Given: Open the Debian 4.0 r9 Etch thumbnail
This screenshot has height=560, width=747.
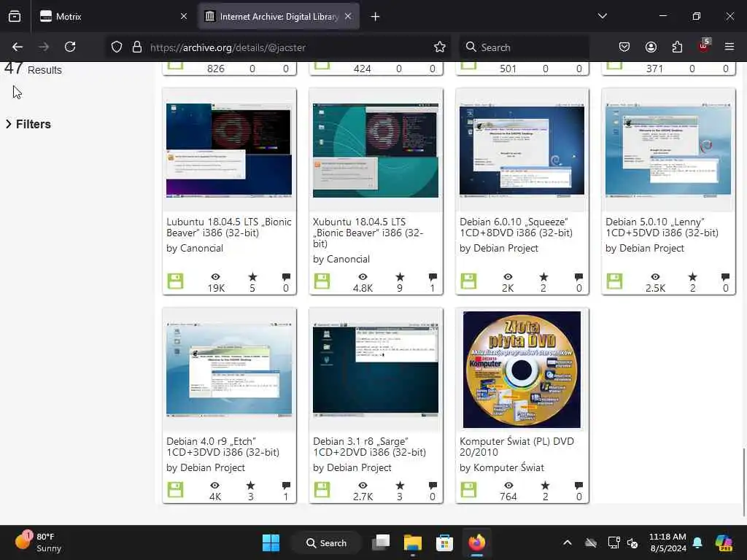Looking at the screenshot, I should coord(229,370).
